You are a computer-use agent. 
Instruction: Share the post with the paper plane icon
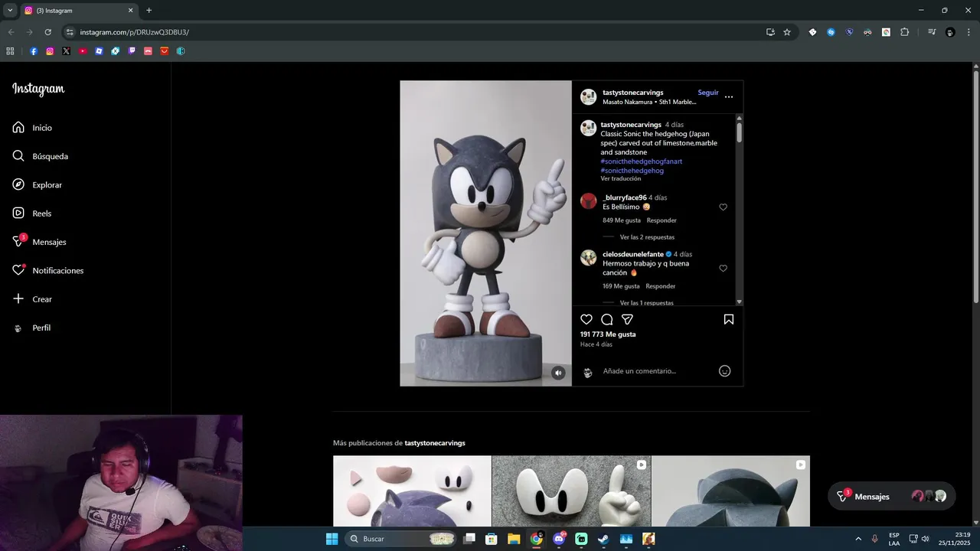coord(627,319)
